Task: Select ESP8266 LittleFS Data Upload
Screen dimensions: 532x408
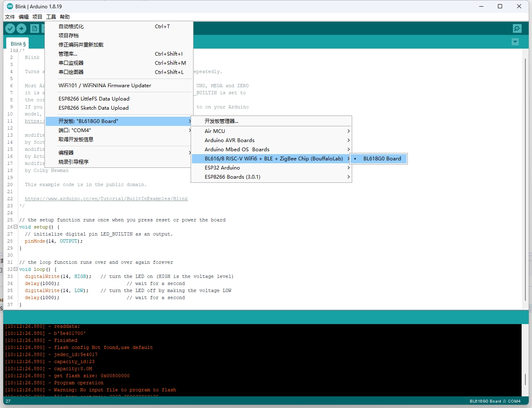Action: pos(119,98)
